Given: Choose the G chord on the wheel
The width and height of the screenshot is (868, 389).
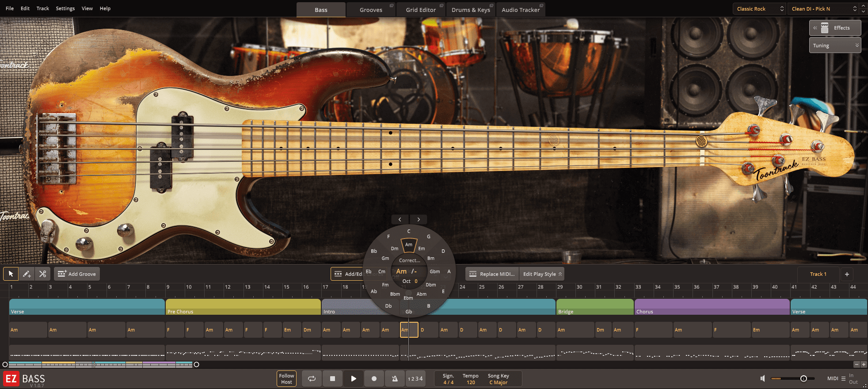Looking at the screenshot, I should 429,236.
